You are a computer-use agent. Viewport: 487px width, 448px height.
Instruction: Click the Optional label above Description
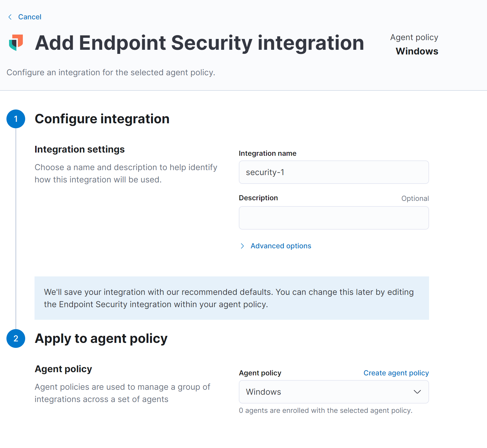(415, 199)
